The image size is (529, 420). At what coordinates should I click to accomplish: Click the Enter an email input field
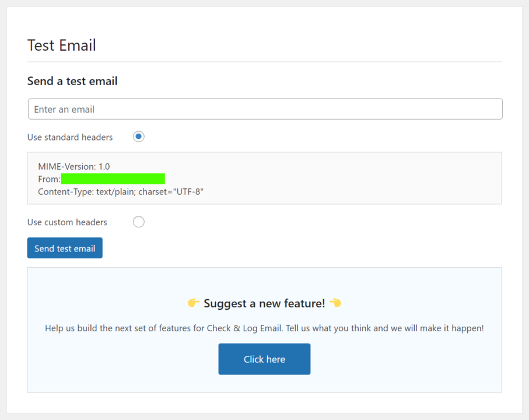[x=264, y=108]
